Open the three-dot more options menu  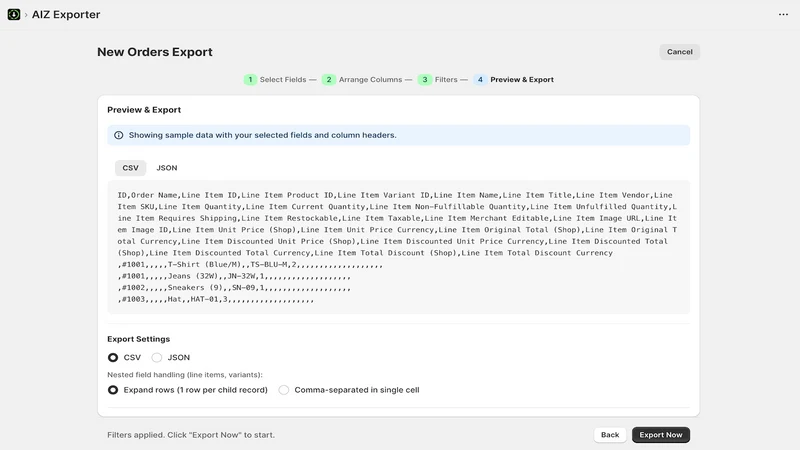tap(783, 14)
